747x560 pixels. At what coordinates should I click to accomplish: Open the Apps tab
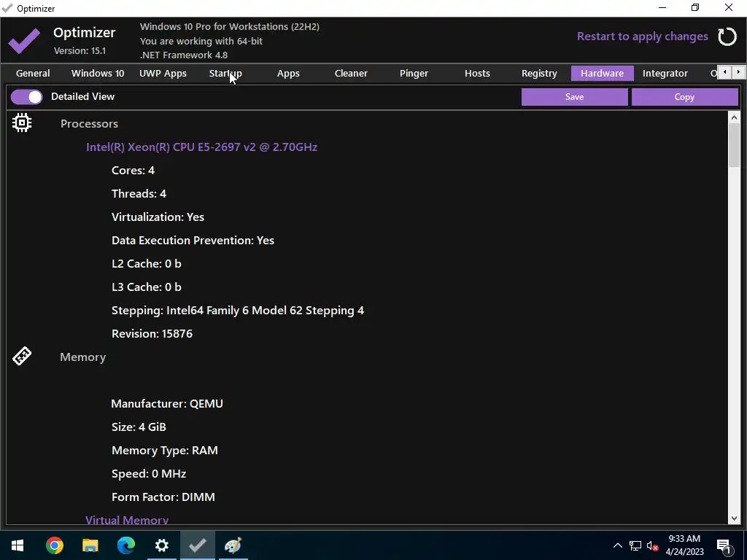(x=288, y=74)
